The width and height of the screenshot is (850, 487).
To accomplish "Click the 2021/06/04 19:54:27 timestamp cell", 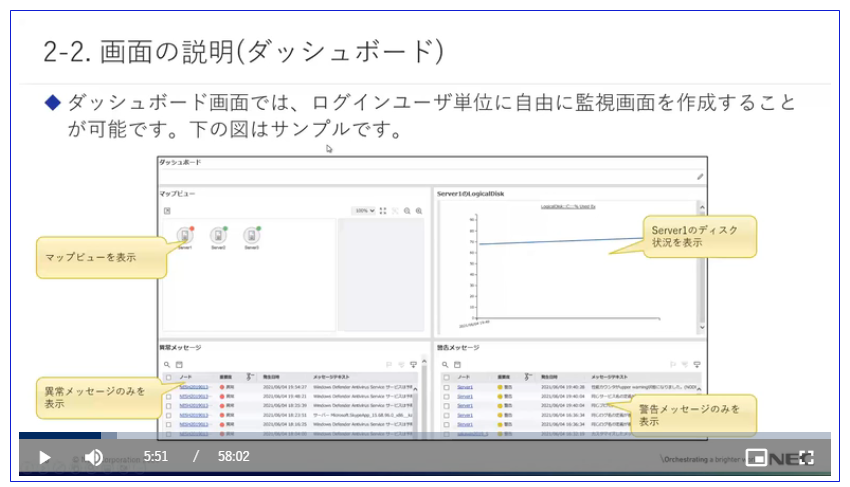I will tap(285, 387).
